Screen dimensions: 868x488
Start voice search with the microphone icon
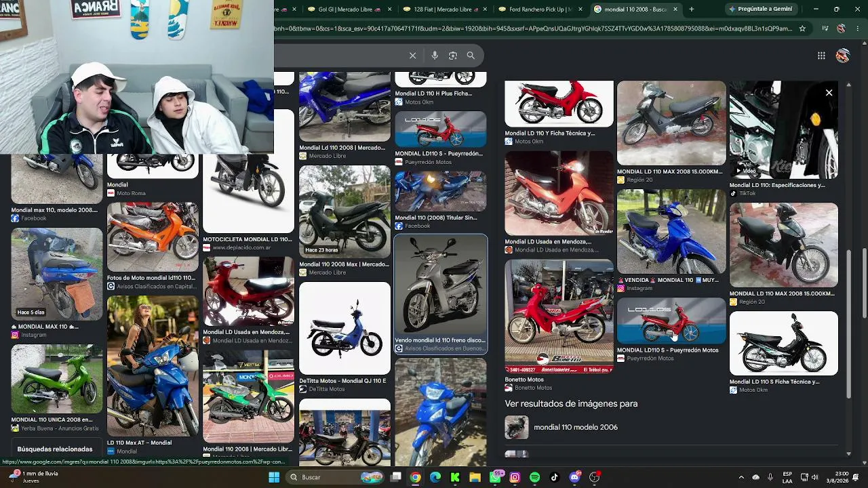pos(435,56)
